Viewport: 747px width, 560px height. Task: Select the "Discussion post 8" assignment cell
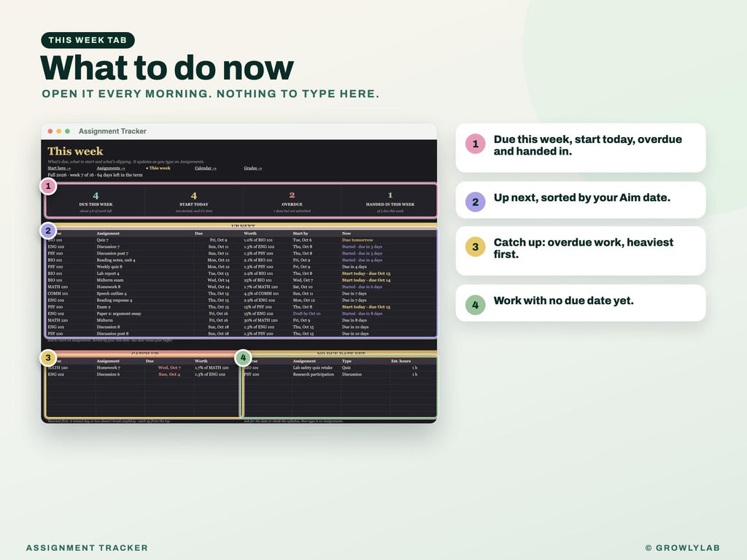click(x=112, y=333)
